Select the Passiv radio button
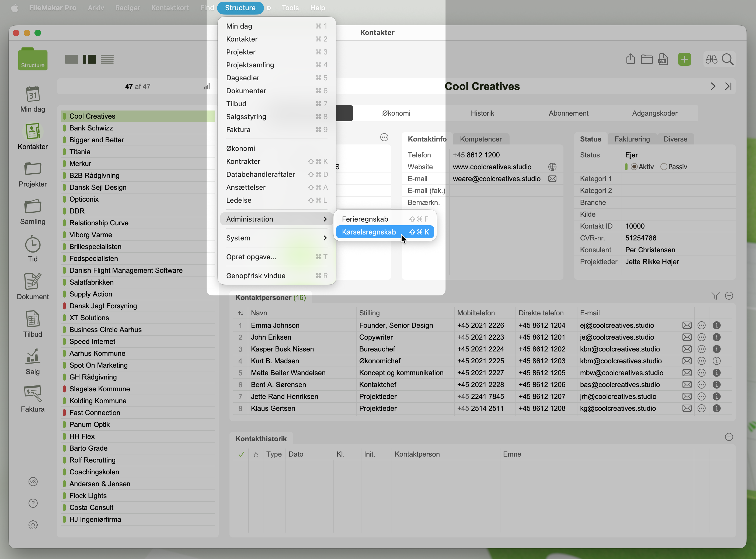756x559 pixels. tap(664, 167)
